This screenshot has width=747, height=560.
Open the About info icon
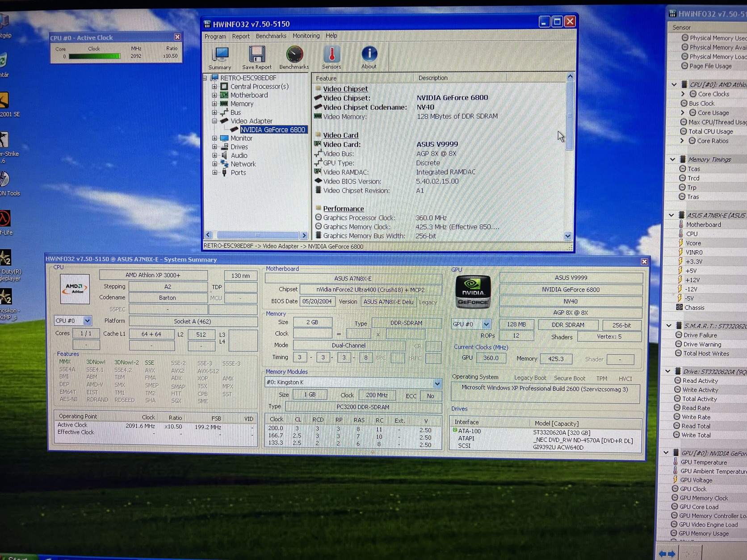pos(369,54)
